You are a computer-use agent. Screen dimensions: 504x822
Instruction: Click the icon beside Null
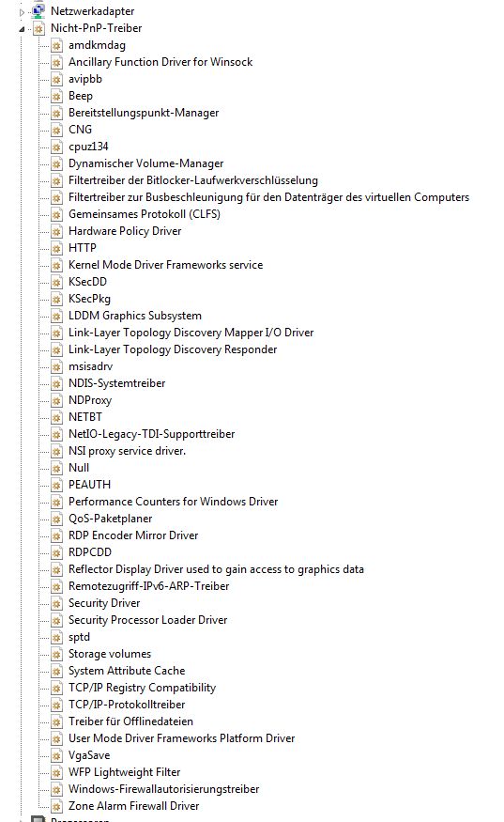pos(56,468)
